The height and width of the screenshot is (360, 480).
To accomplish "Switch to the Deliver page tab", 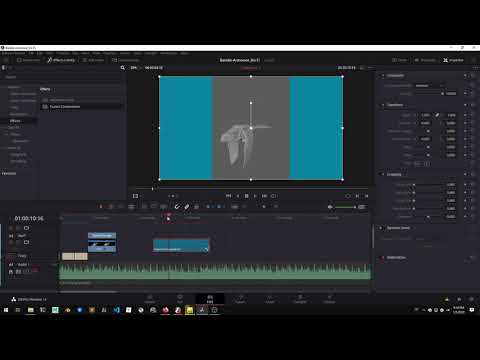I will [x=329, y=299].
